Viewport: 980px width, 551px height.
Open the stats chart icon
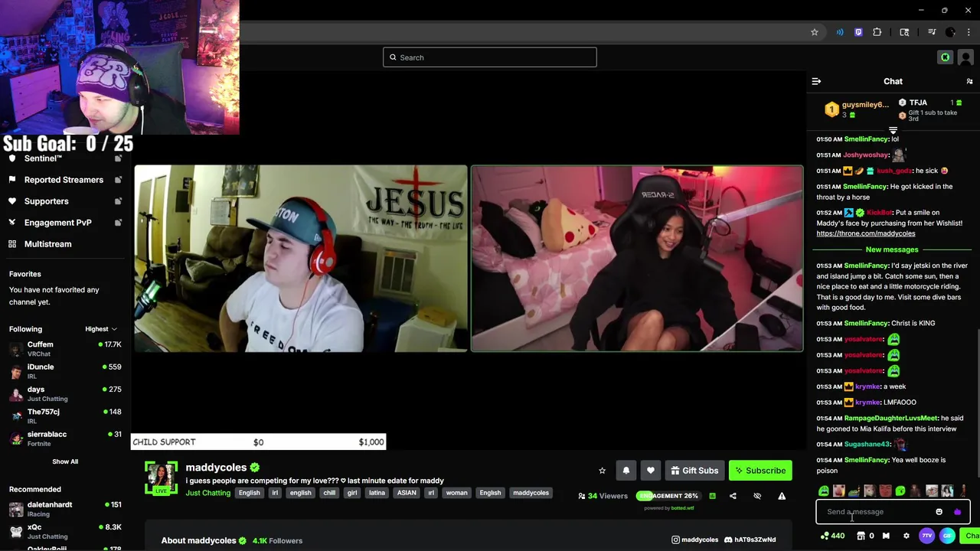[712, 496]
